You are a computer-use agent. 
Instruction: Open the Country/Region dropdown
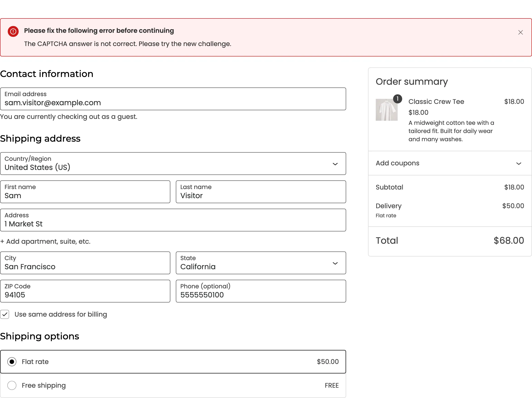[x=173, y=164]
